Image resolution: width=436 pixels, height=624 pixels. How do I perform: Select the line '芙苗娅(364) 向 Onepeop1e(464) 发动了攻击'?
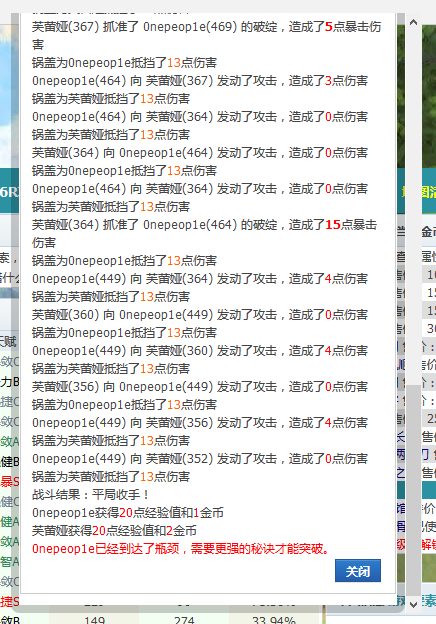tap(200, 153)
